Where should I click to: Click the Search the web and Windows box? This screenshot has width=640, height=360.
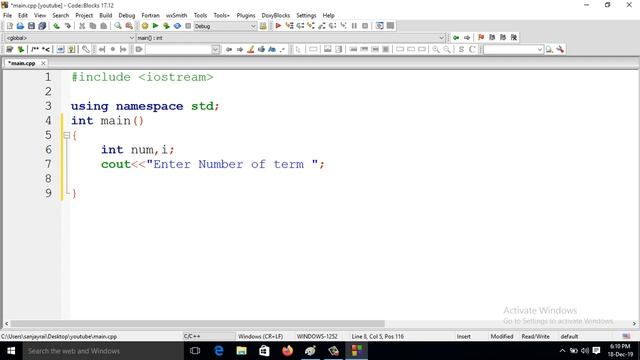[x=103, y=351]
